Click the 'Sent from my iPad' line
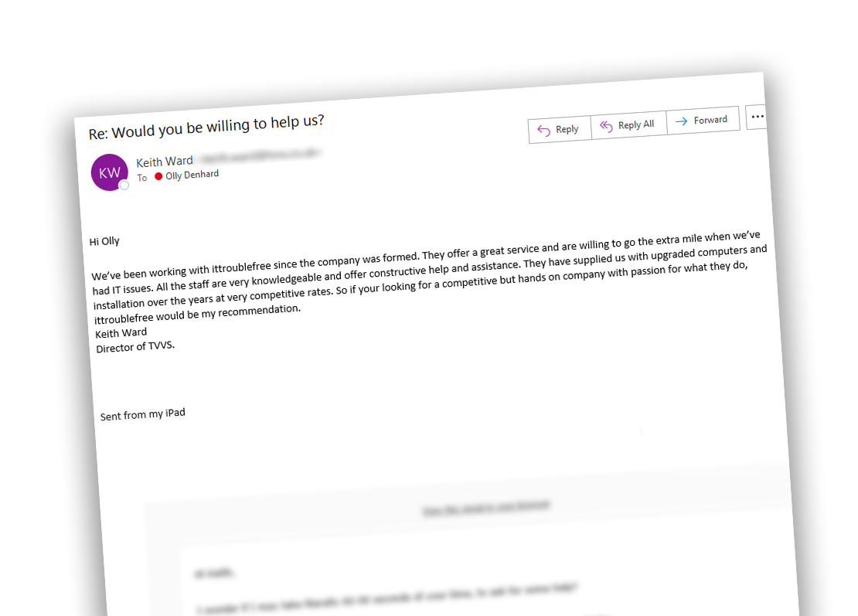Viewport: 858px width, 616px height. pos(143,414)
